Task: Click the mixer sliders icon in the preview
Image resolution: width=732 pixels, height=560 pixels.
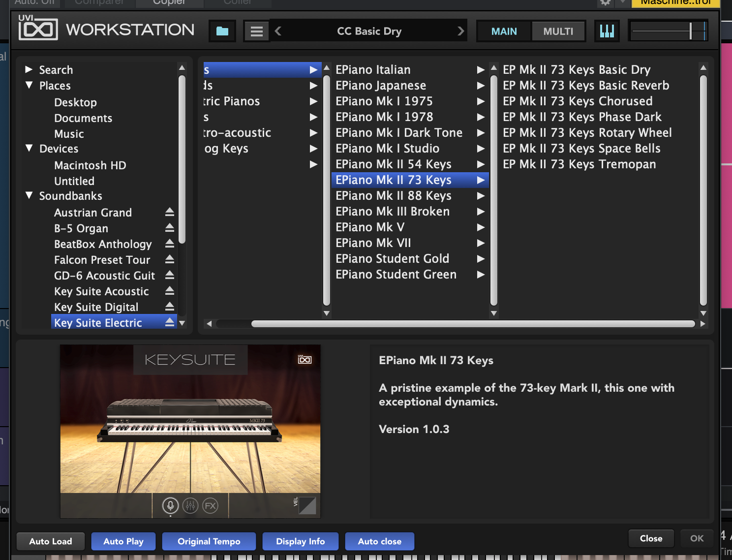Action: click(190, 505)
